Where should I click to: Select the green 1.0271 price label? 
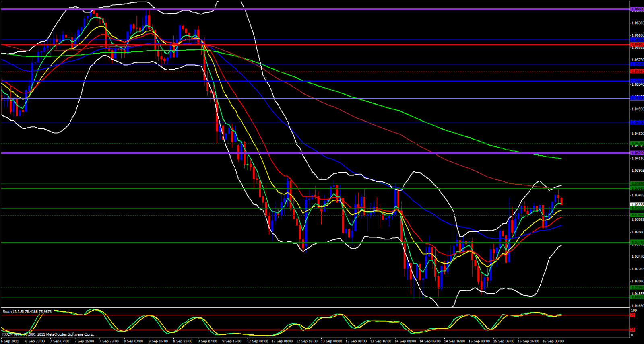pos(636,242)
